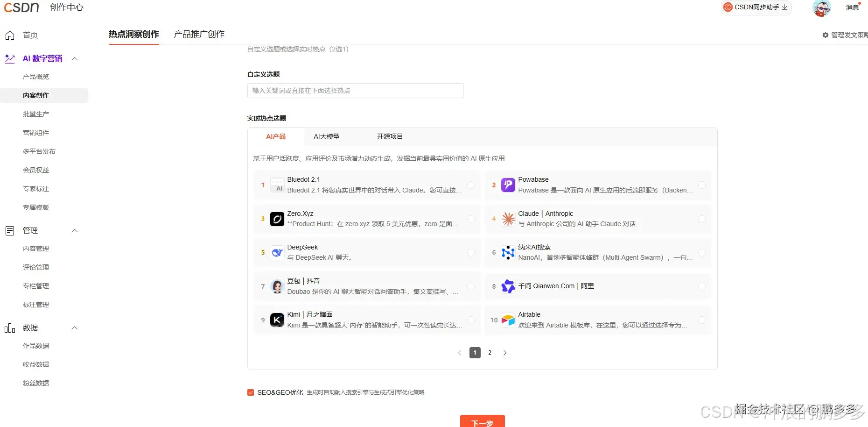This screenshot has width=868, height=427.
Task: Open 首页 in the sidebar
Action: [30, 35]
